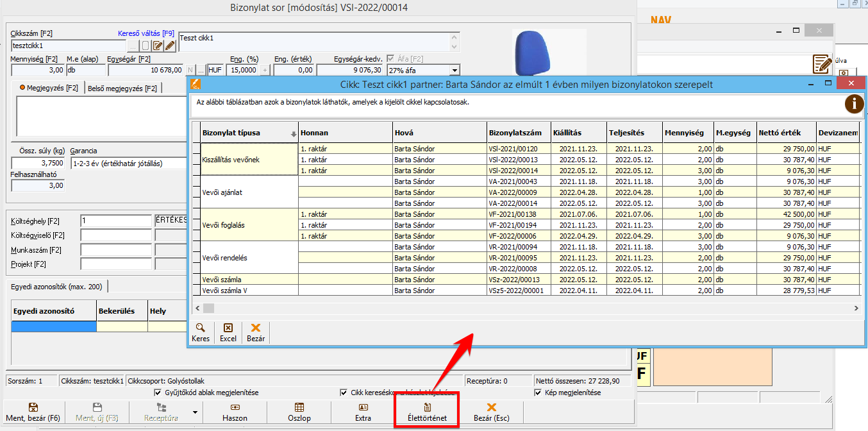Click the Haszon button
The width and height of the screenshot is (868, 431).
235,412
